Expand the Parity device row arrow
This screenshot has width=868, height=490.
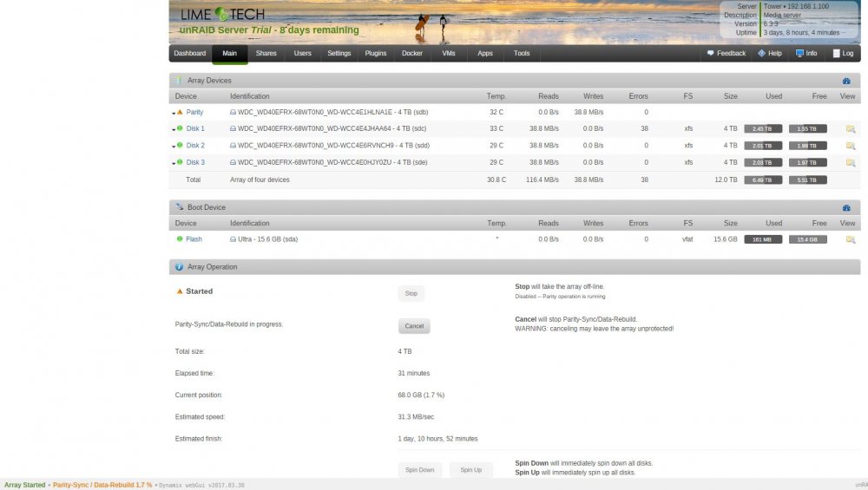pos(174,113)
